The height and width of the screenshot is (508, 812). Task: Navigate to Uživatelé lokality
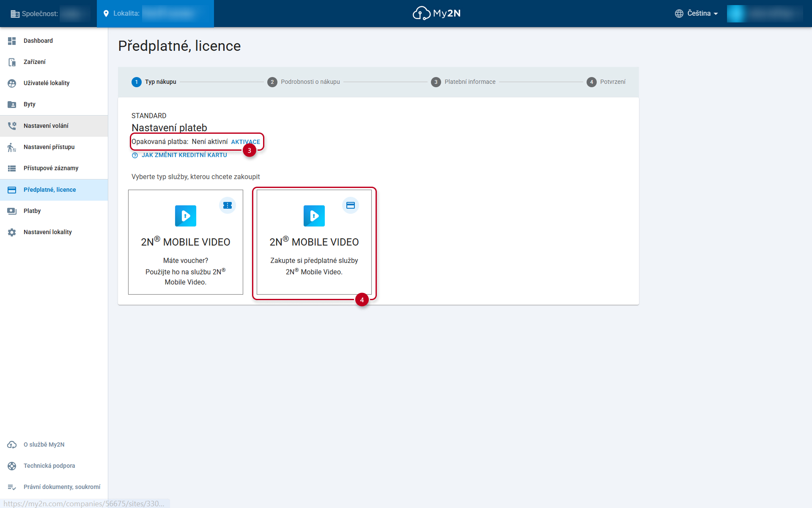[x=54, y=83]
